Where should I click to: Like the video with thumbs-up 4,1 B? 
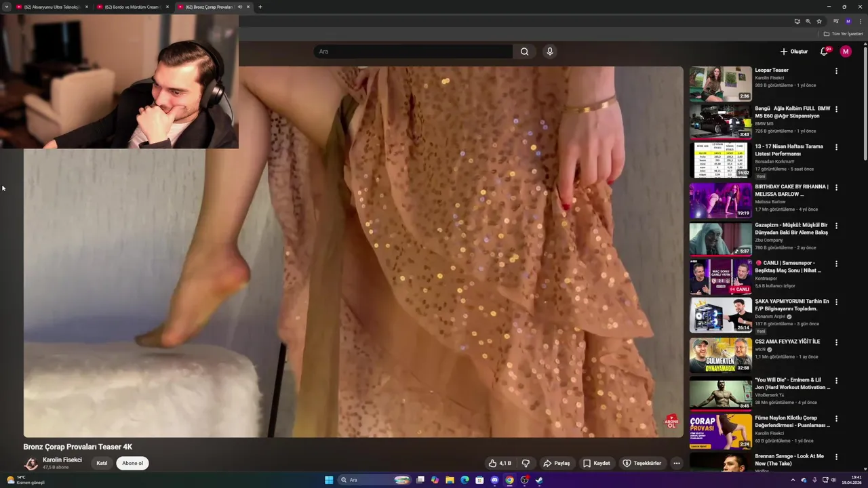click(x=500, y=464)
